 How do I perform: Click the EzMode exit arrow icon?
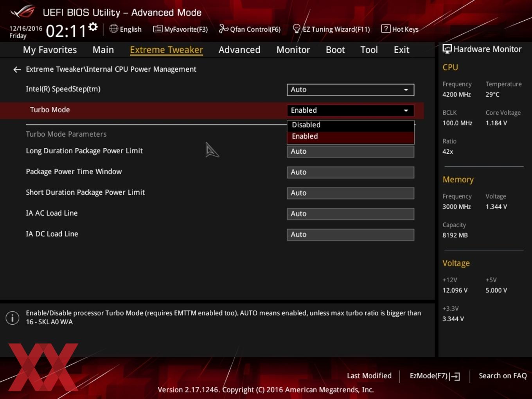pos(455,376)
